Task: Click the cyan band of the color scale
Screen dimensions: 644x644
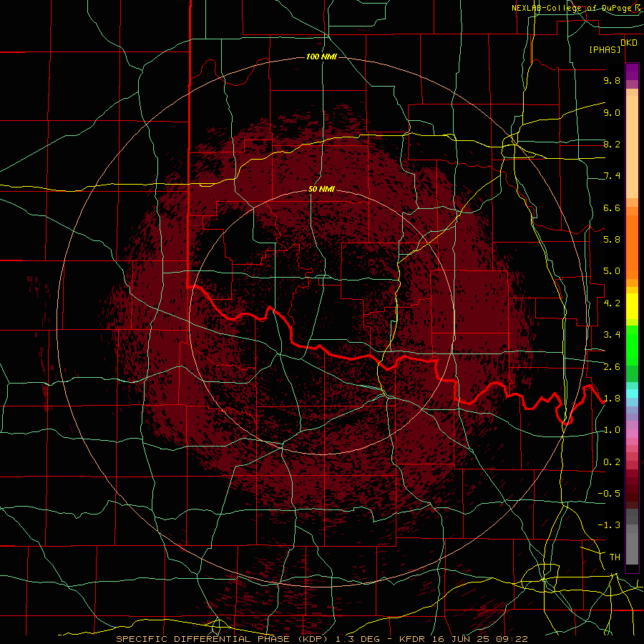Action: pos(632,393)
